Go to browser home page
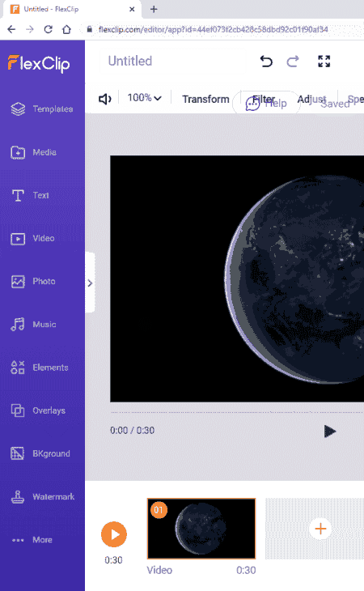Image resolution: width=364 pixels, height=591 pixels. click(66, 29)
